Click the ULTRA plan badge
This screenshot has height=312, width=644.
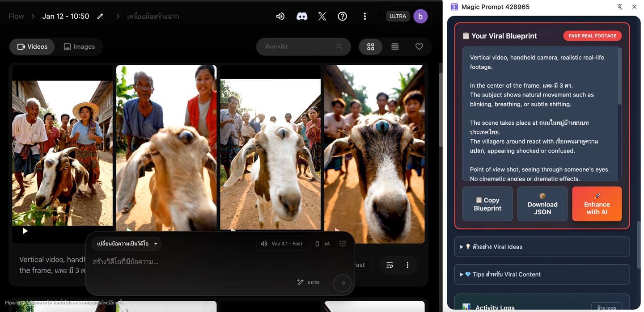398,16
